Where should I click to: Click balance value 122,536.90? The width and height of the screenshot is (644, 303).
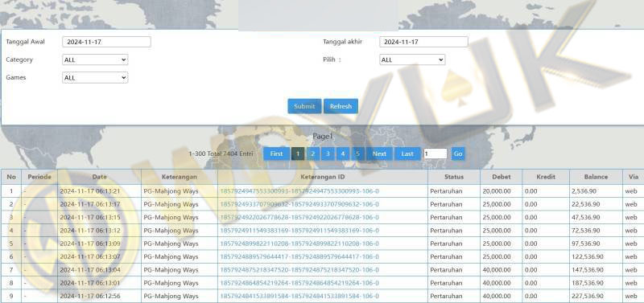coord(588,256)
